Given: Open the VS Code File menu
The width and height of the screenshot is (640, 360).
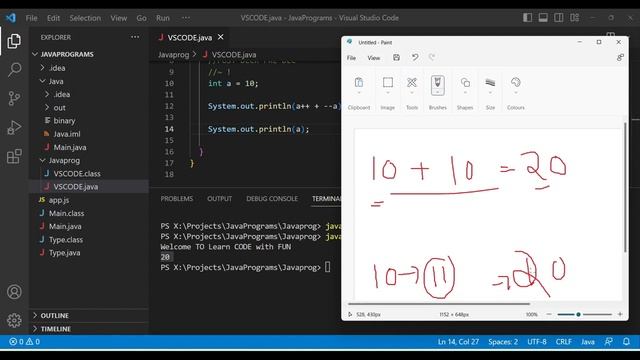Looking at the screenshot, I should [x=31, y=18].
